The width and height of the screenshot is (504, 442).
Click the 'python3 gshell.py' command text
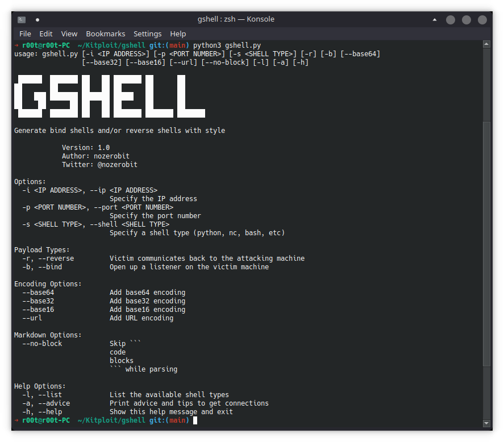(227, 45)
